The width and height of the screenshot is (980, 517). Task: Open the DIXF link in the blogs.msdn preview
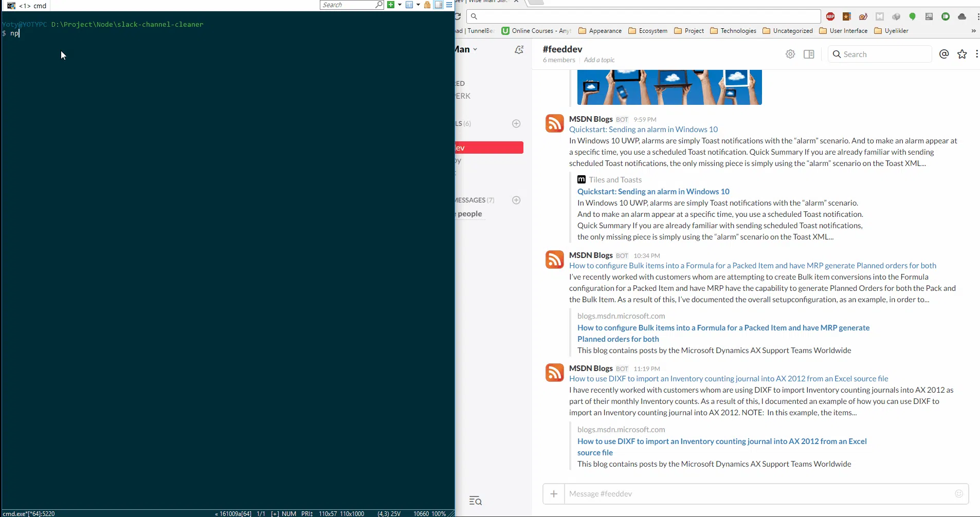click(x=722, y=447)
